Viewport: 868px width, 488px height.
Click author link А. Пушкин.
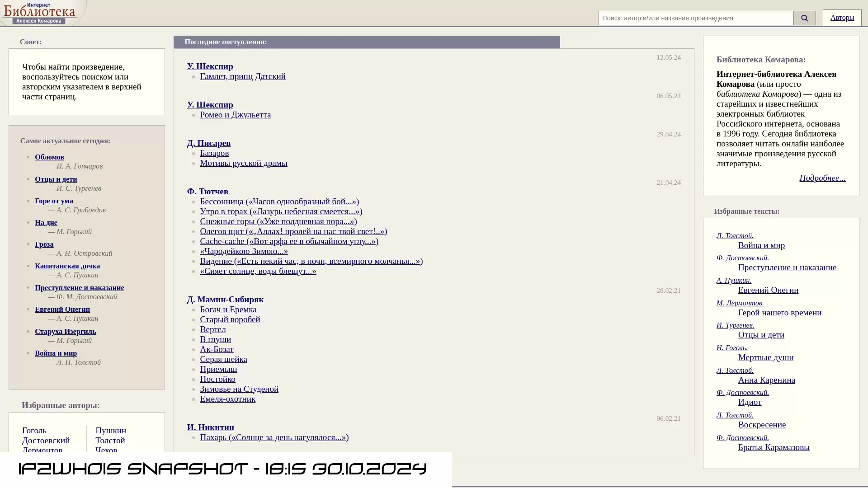coord(734,281)
